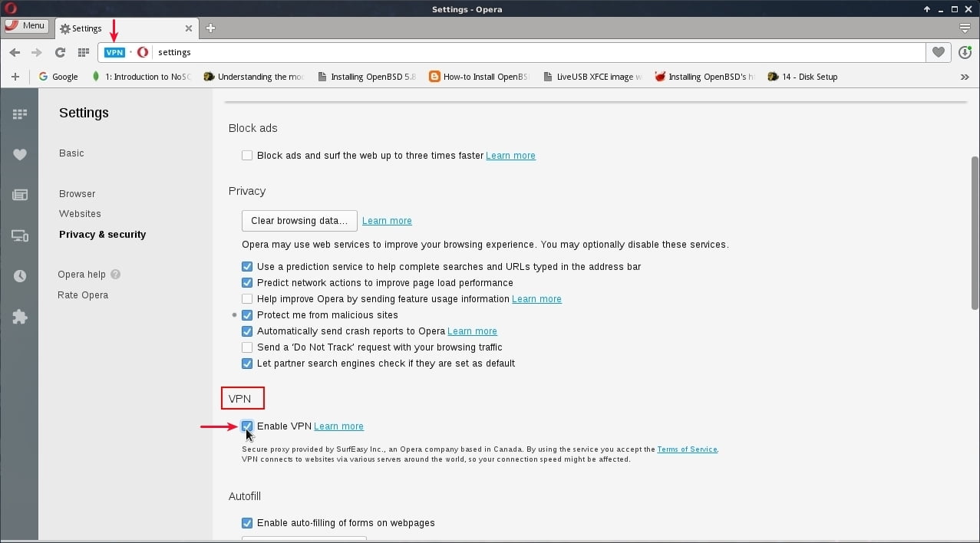The image size is (980, 543).
Task: Open Learn more for crash reports
Action: pyautogui.click(x=472, y=331)
